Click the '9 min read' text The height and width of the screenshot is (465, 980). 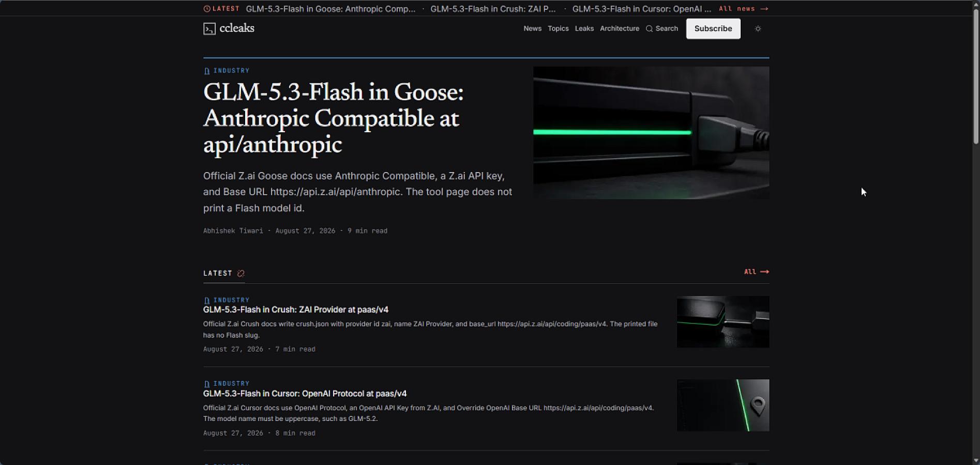(x=367, y=231)
